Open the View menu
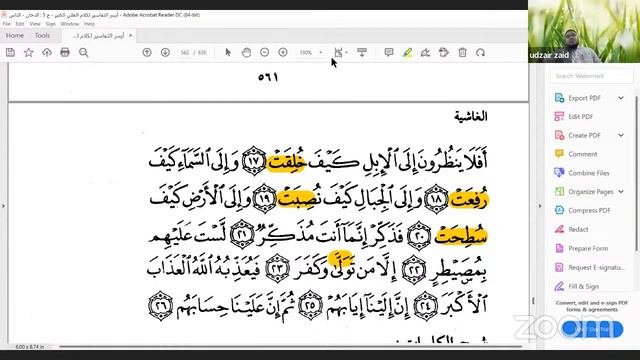The height and width of the screenshot is (360, 640). click(x=35, y=24)
